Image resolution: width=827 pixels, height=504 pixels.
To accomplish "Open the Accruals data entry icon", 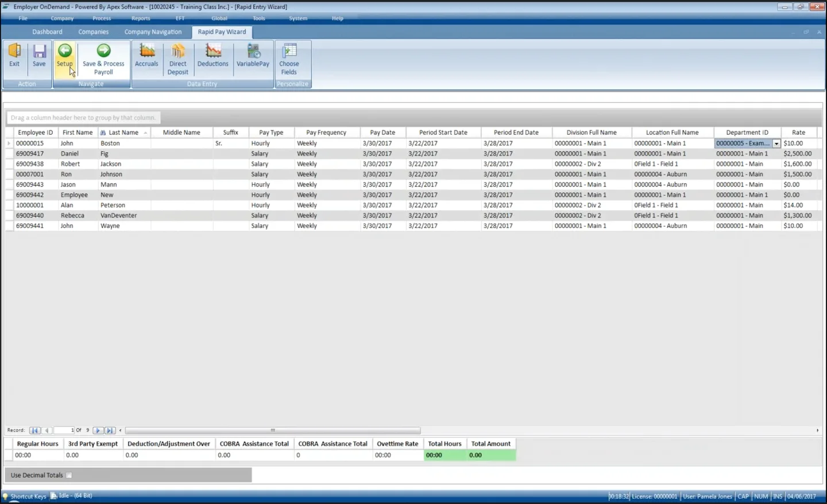I will click(x=146, y=57).
